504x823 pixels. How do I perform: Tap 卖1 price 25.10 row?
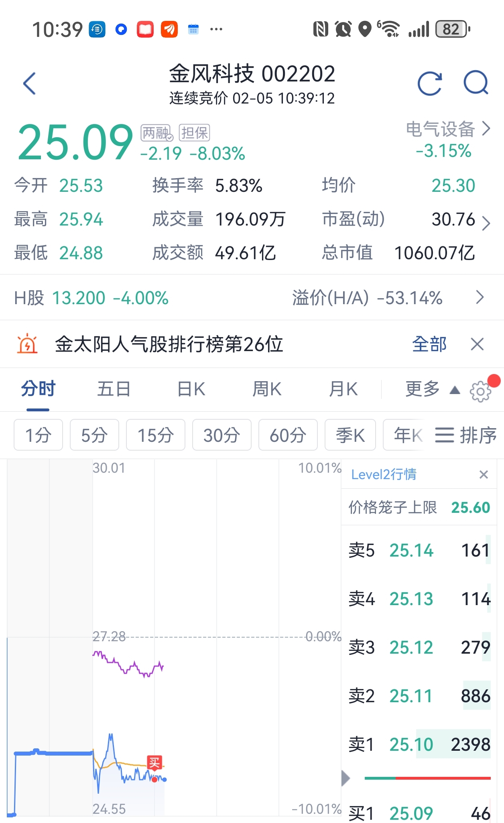419,744
